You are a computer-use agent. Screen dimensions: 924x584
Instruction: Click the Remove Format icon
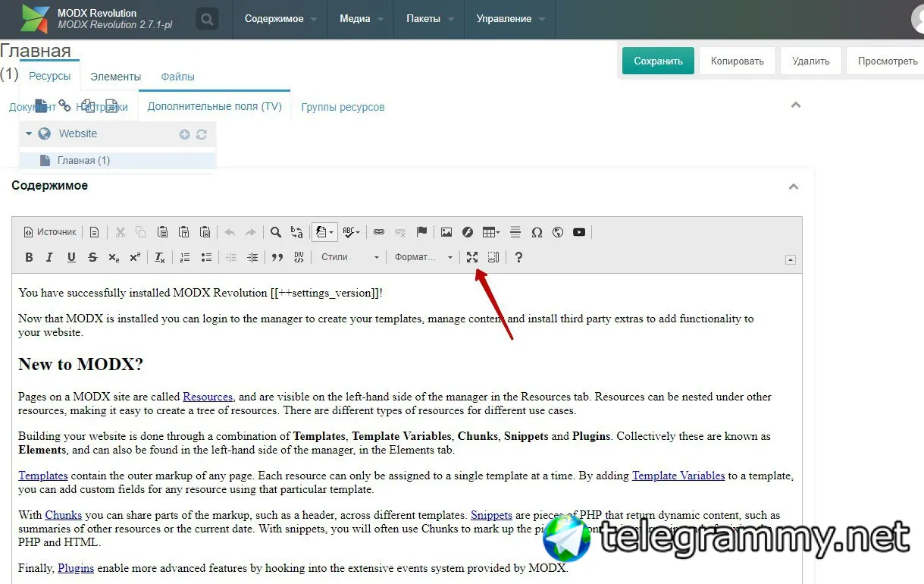(160, 257)
